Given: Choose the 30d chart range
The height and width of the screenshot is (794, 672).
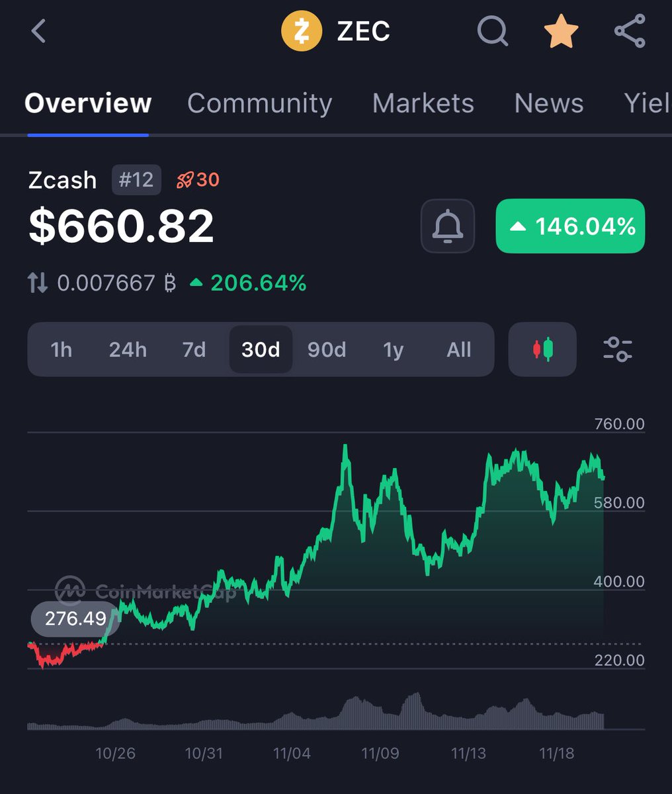Looking at the screenshot, I should (261, 349).
